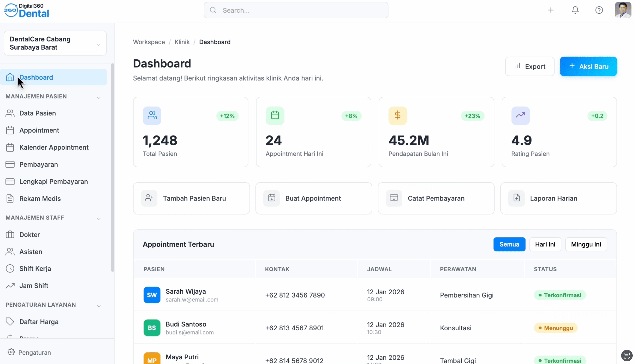636x364 pixels.
Task: Click the Pengaturan gear icon
Action: (11, 352)
